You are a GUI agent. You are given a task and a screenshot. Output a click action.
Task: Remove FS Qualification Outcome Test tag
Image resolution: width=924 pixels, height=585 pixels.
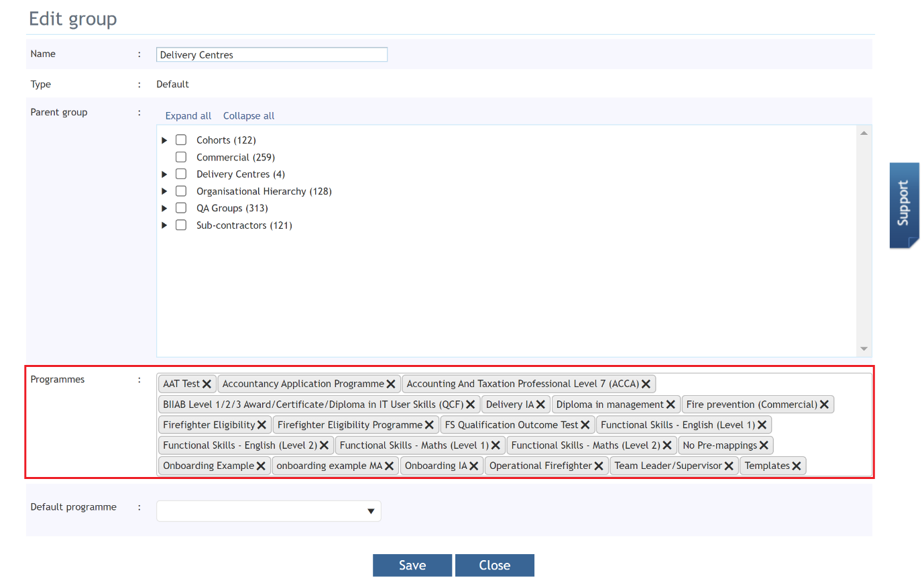point(585,425)
